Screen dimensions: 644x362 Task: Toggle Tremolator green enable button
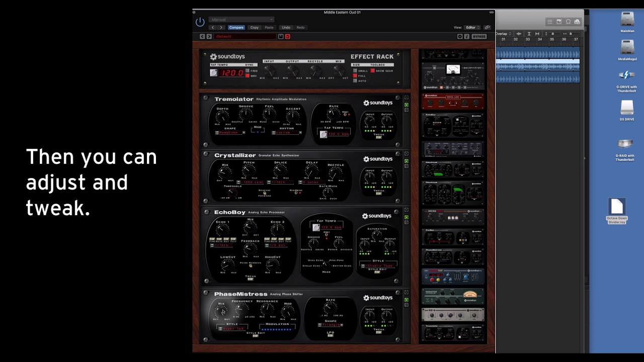tap(407, 105)
